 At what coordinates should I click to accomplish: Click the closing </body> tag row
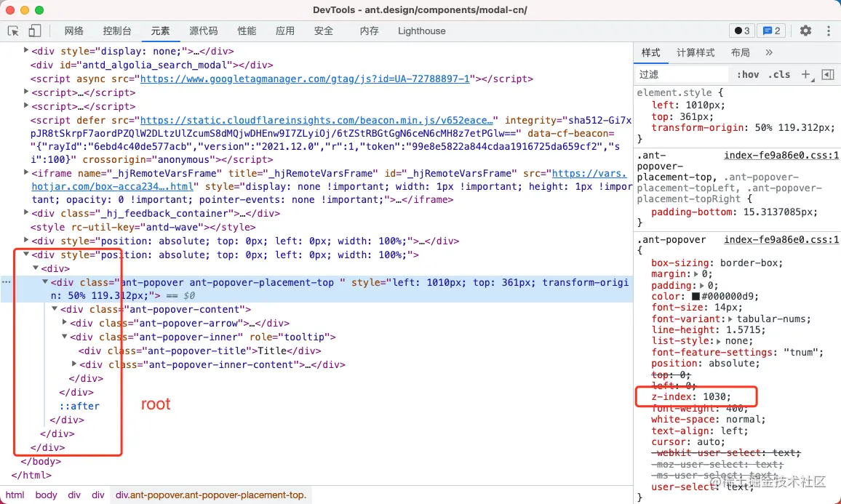point(41,461)
